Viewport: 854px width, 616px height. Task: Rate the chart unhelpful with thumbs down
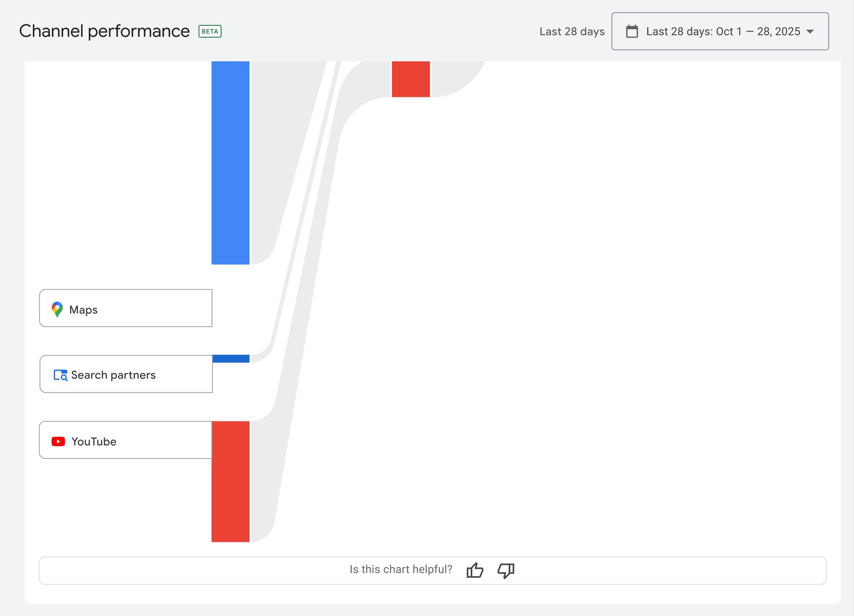505,570
